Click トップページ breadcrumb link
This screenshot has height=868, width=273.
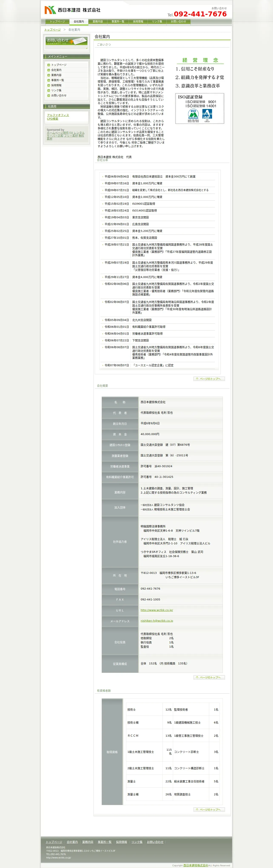click(x=53, y=30)
